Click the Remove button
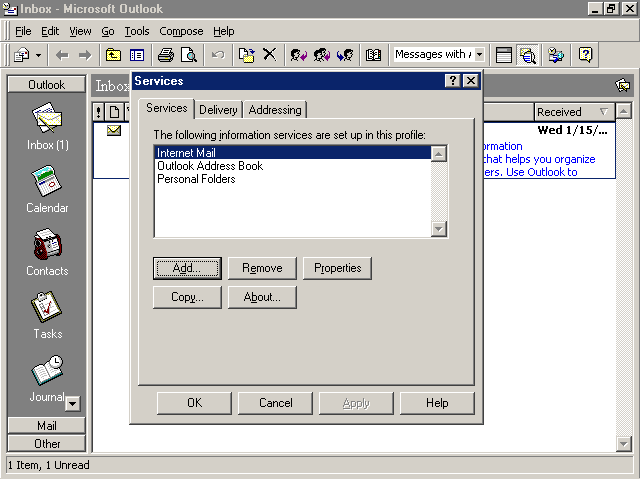The height and width of the screenshot is (480, 640). 262,268
